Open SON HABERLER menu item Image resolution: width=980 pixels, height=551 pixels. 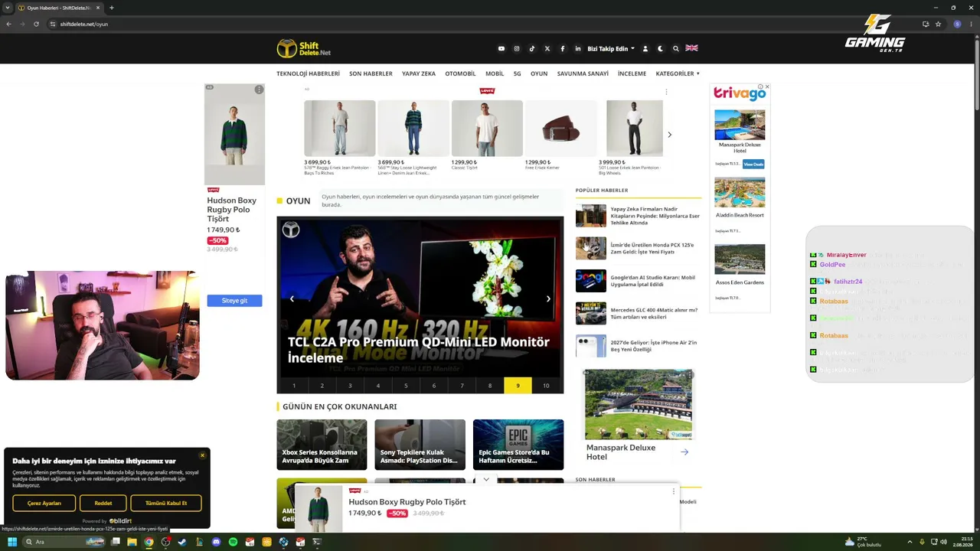click(x=371, y=73)
